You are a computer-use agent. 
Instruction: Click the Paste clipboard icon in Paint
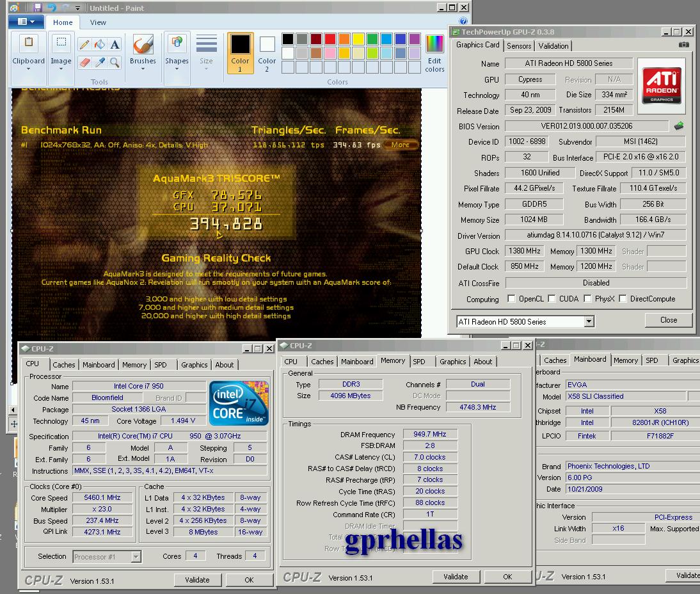[x=29, y=42]
